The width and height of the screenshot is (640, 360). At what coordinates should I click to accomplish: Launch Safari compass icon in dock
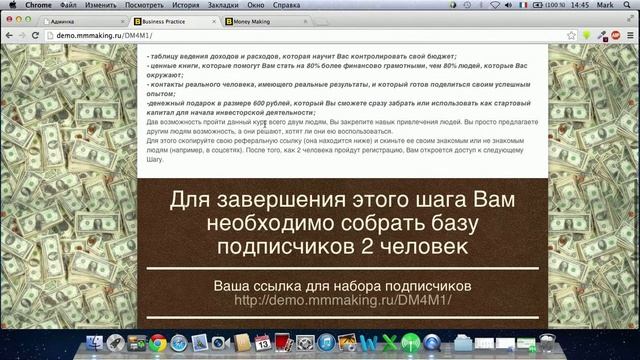(x=179, y=343)
